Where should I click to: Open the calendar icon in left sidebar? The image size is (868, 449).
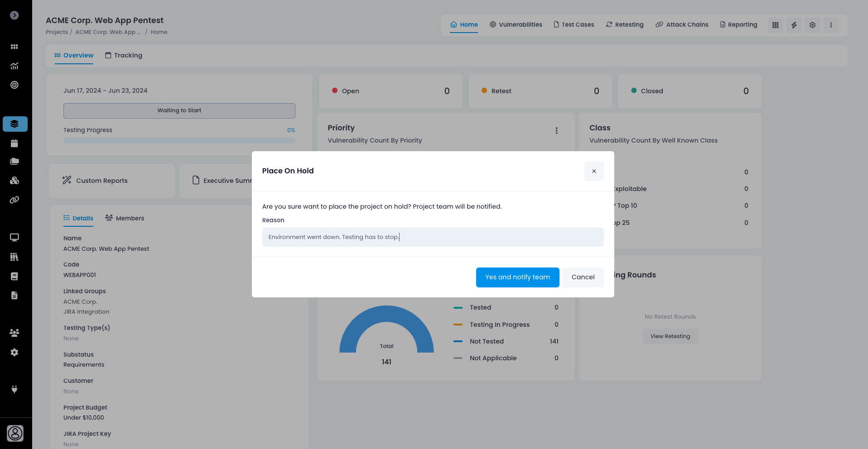point(14,143)
